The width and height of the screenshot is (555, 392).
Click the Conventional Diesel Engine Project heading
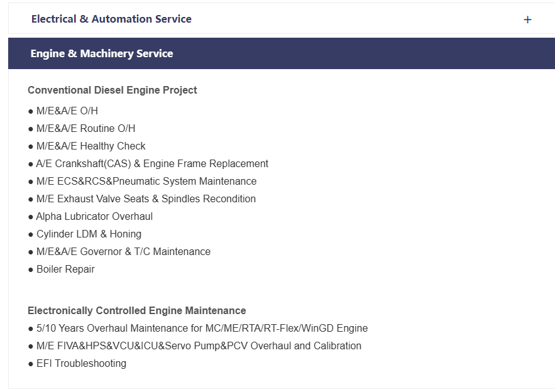[x=113, y=90]
